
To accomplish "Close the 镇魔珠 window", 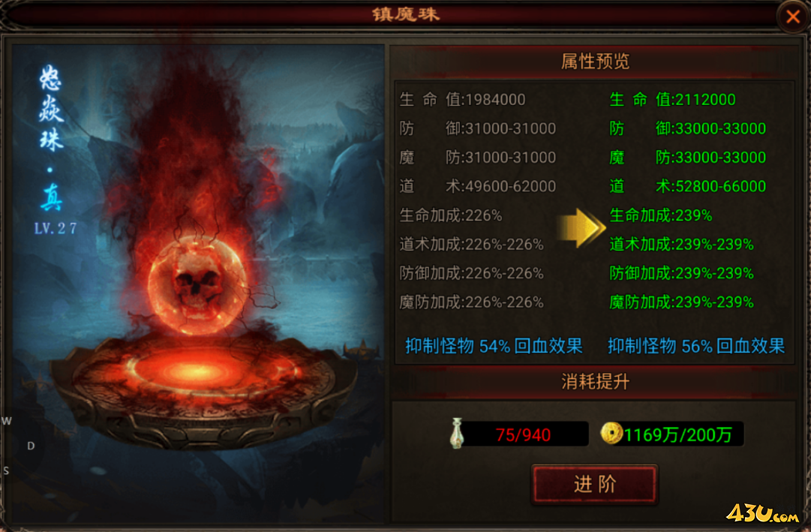I will pos(792,17).
